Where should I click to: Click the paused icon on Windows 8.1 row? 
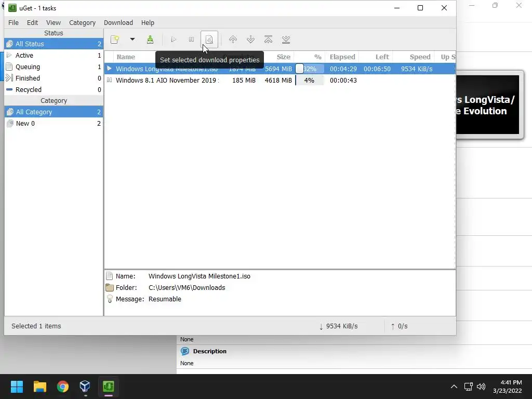109,80
